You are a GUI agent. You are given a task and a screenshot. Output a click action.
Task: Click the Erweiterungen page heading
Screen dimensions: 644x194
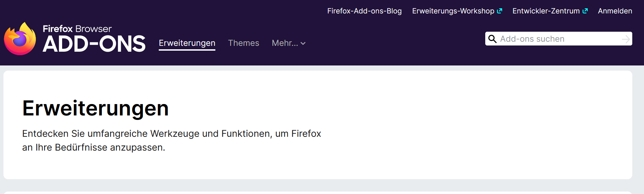pos(96,108)
